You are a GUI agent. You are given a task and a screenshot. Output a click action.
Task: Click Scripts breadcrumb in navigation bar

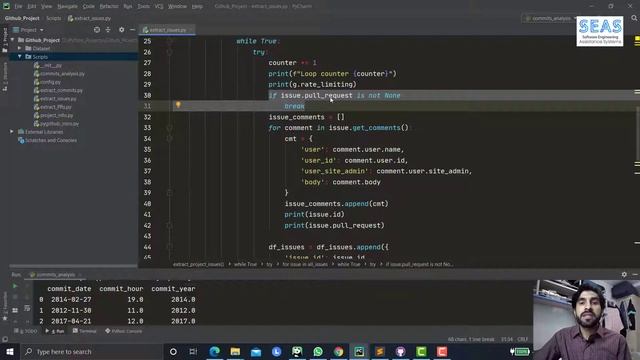pyautogui.click(x=53, y=18)
